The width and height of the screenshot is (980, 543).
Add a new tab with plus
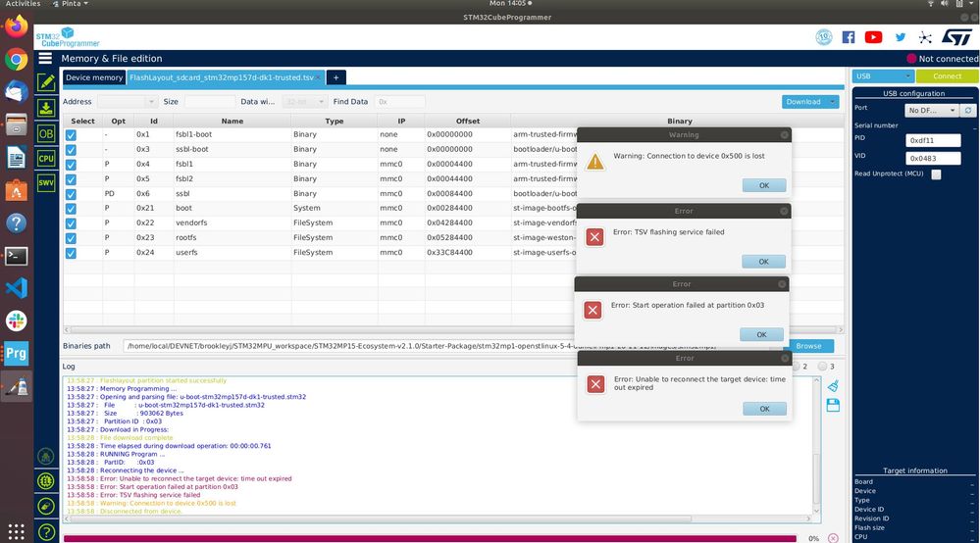click(335, 77)
